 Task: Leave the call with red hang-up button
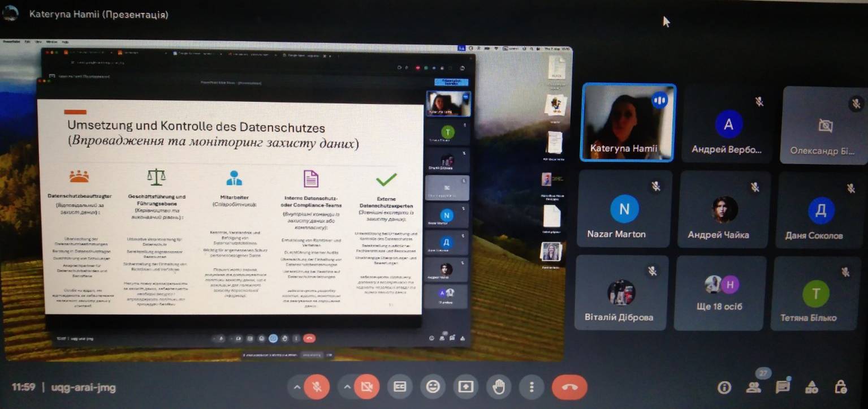tap(569, 387)
